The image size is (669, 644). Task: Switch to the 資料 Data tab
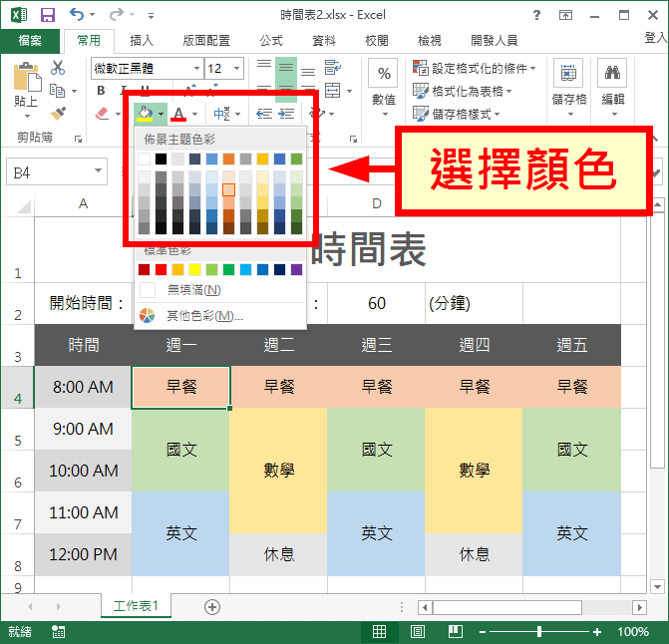pyautogui.click(x=324, y=41)
